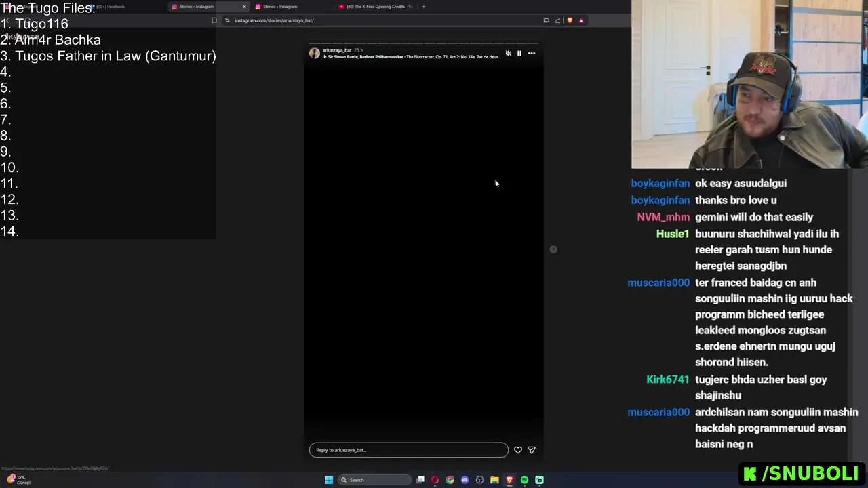Click the 'gemini will do that easily' message
The image size is (868, 488).
754,217
